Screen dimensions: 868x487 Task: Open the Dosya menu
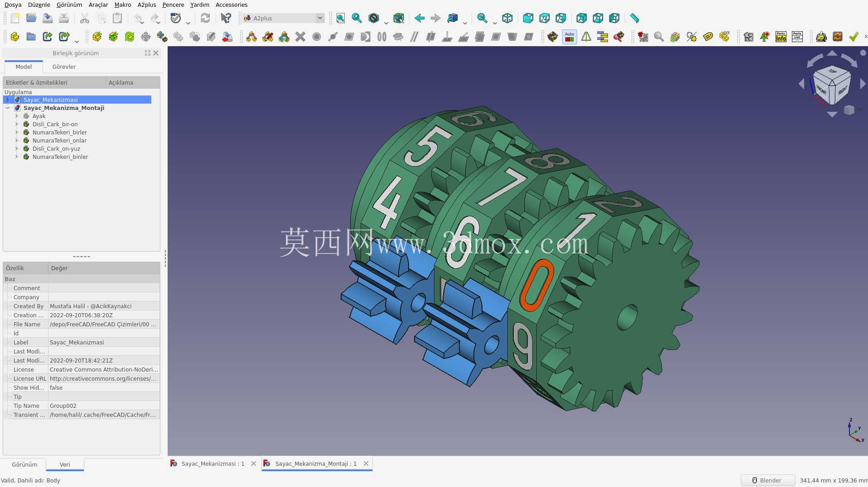(13, 5)
